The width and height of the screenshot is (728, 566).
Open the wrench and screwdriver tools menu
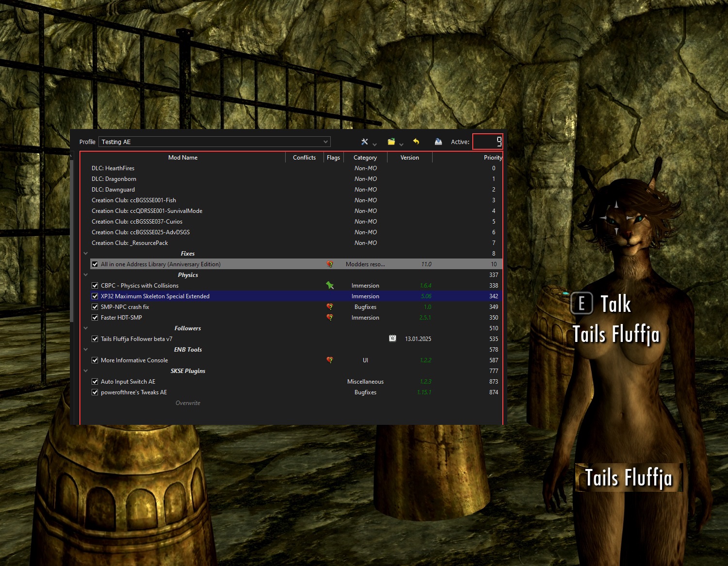click(365, 142)
